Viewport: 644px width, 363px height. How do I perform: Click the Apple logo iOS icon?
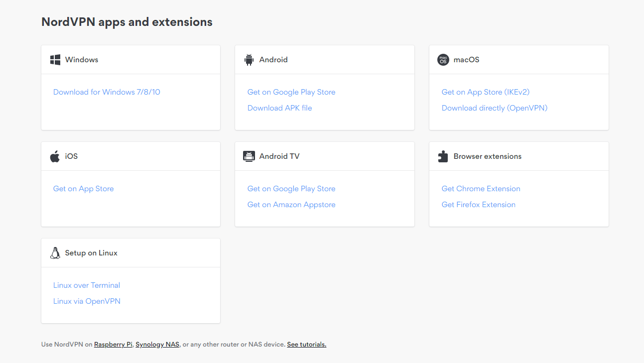55,156
